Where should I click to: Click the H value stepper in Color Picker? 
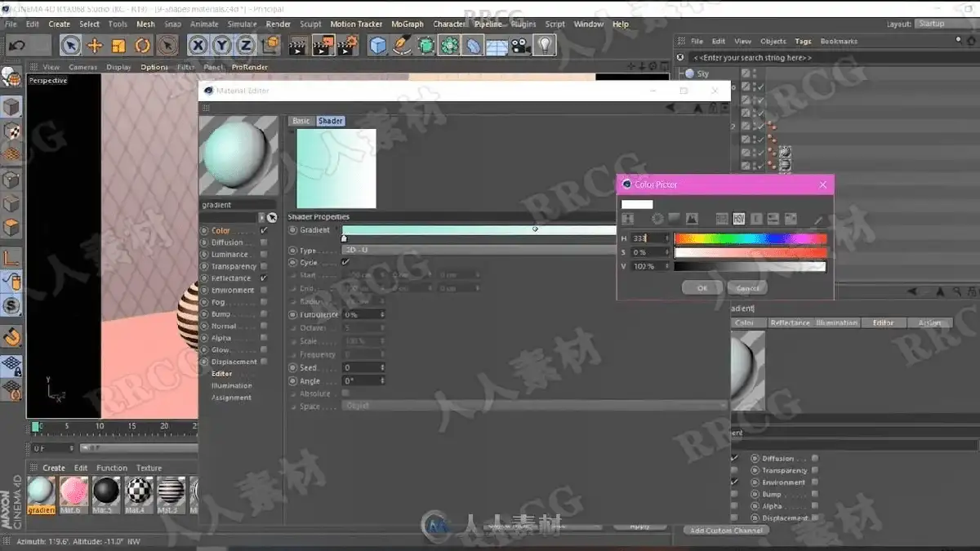[667, 238]
